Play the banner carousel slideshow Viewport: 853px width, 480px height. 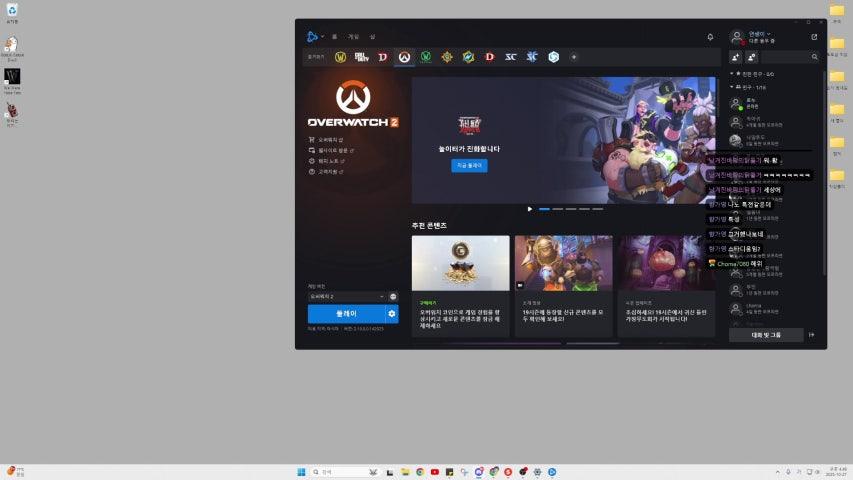[x=530, y=209]
